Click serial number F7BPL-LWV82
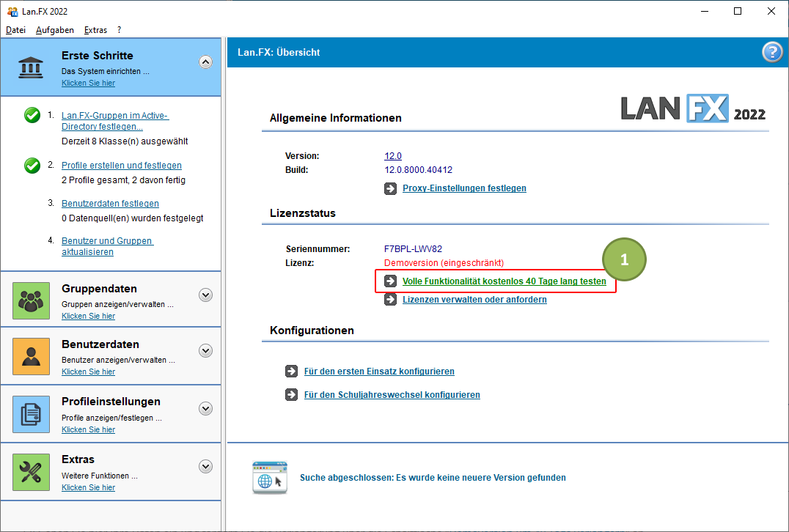This screenshot has height=532, width=789. 413,249
